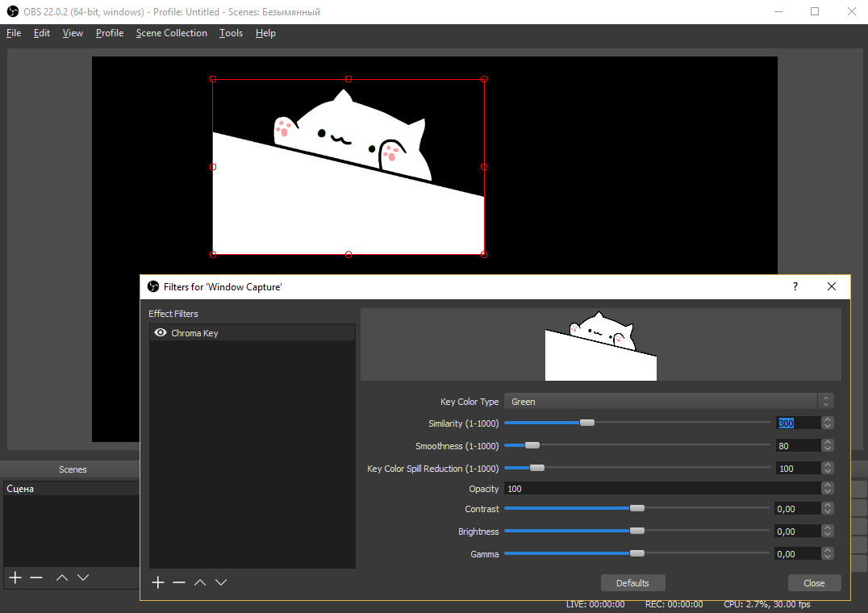Move the scene up with the arrow icon
Image resolution: width=868 pixels, height=613 pixels.
coord(61,578)
